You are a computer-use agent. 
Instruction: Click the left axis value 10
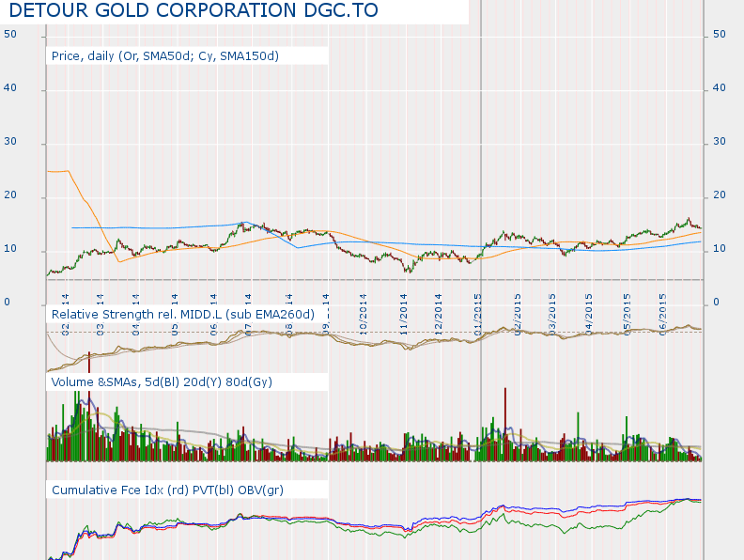pyautogui.click(x=10, y=249)
